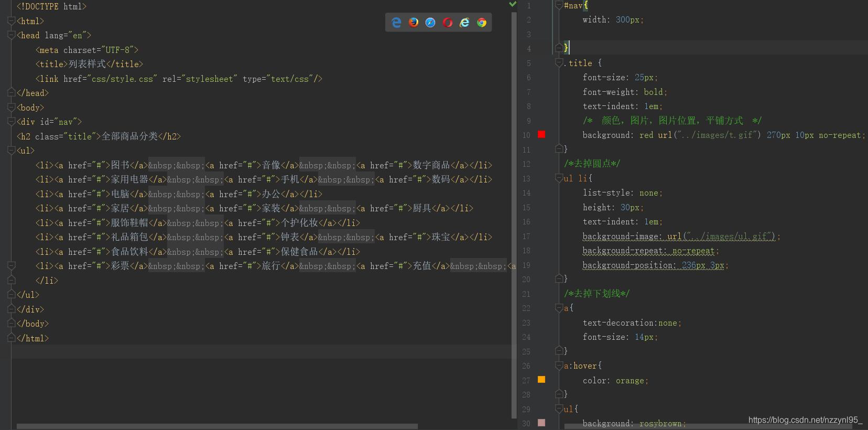
Task: Collapse the a:hover CSS rule
Action: 559,365
